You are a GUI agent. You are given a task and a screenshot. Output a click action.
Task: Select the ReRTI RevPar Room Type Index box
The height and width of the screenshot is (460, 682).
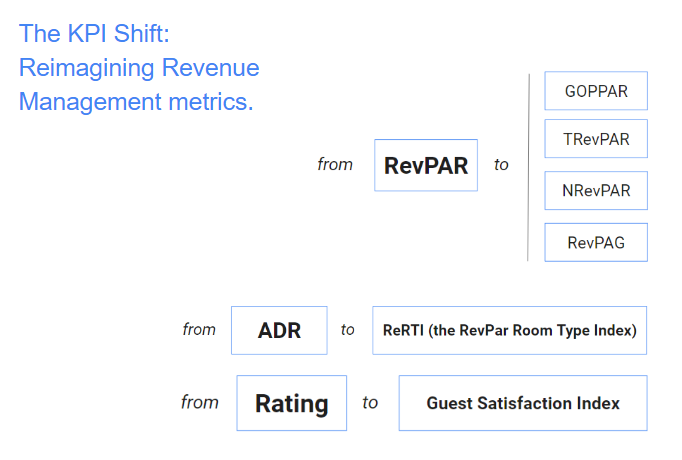coord(509,330)
